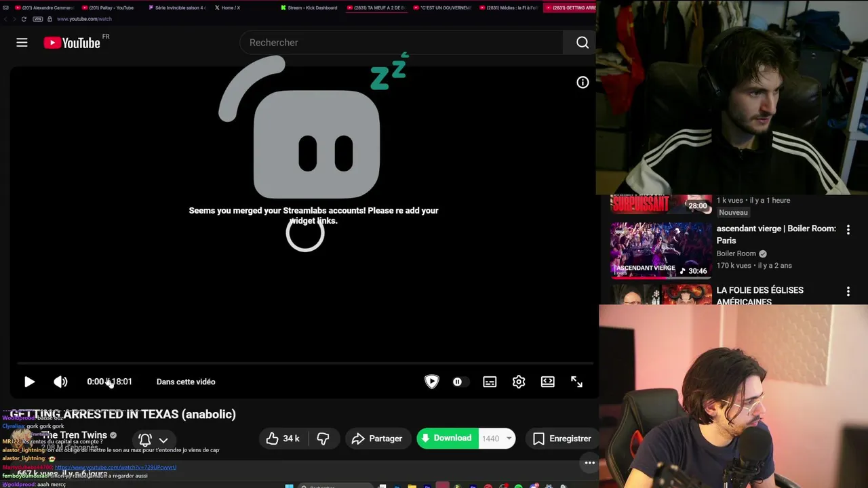
Task: Click the www.youtube.com/watch address bar
Action: click(x=84, y=19)
